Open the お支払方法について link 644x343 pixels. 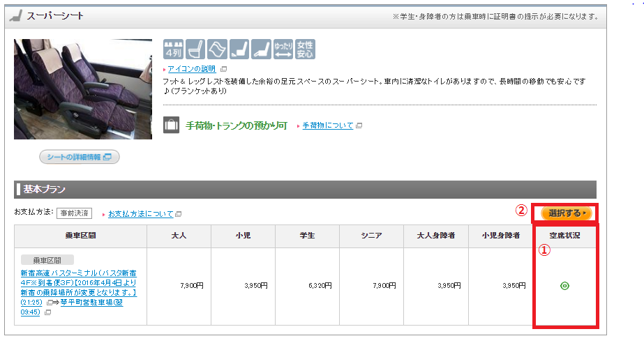140,213
